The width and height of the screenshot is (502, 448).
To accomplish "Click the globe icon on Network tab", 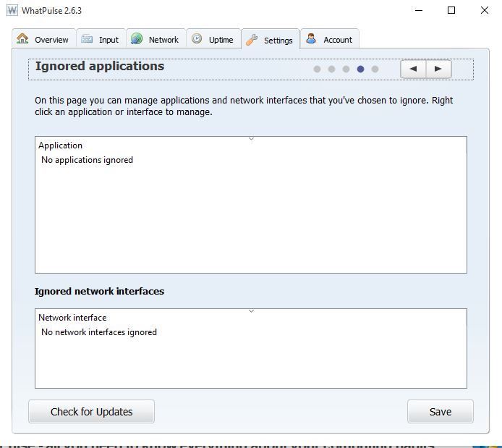I will click(x=137, y=38).
